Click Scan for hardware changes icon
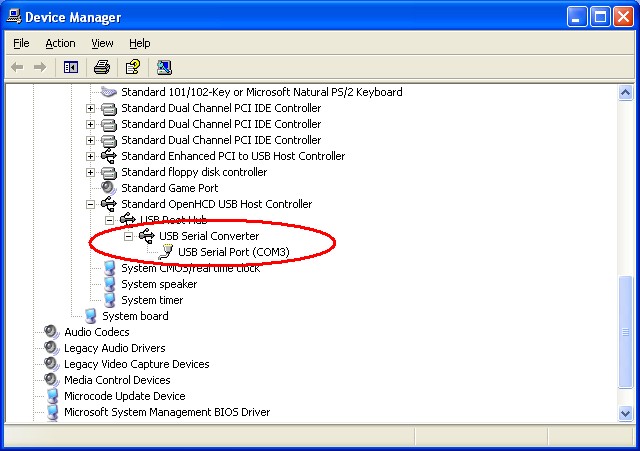Image resolution: width=640 pixels, height=451 pixels. point(164,67)
